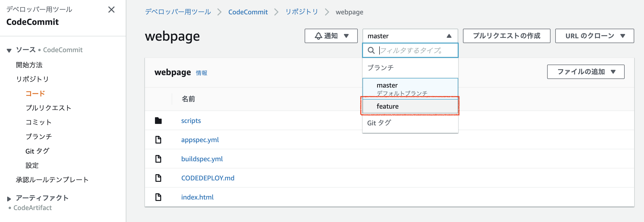
Task: Open Git タグ in sidebar
Action: pyautogui.click(x=38, y=151)
